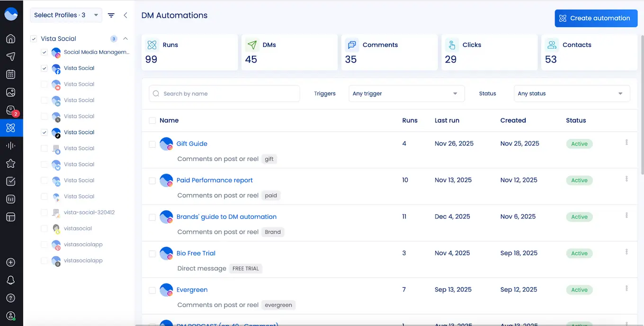This screenshot has width=644, height=326.
Task: Open the Calendar icon in sidebar
Action: (11, 74)
